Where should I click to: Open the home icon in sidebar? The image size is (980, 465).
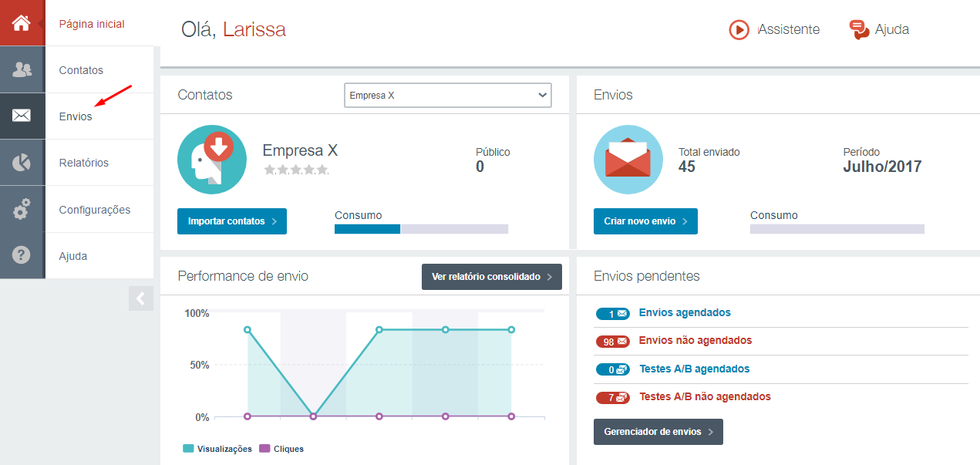(22, 23)
